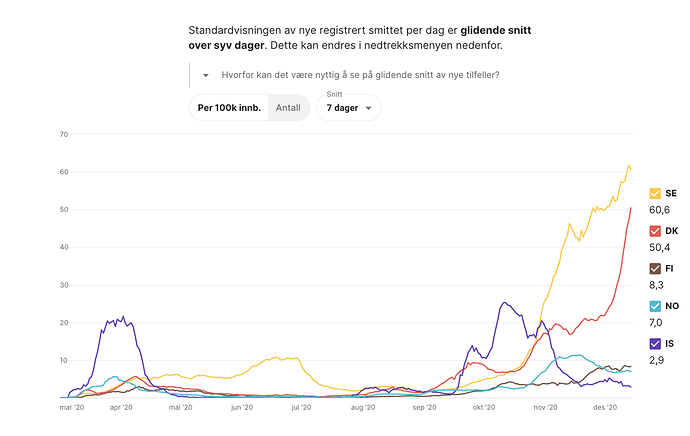Open the "7 dager" Snitt dropdown
This screenshot has height=436, width=690.
[348, 108]
